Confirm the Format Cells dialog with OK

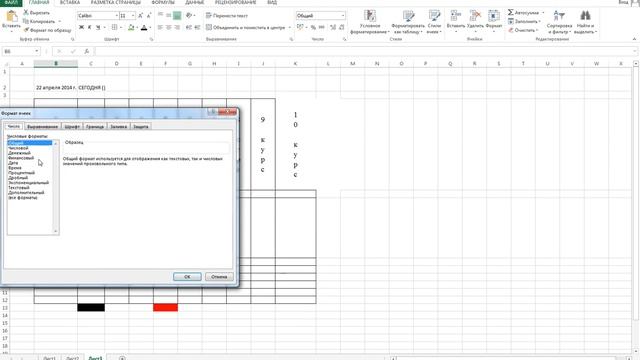(x=187, y=277)
